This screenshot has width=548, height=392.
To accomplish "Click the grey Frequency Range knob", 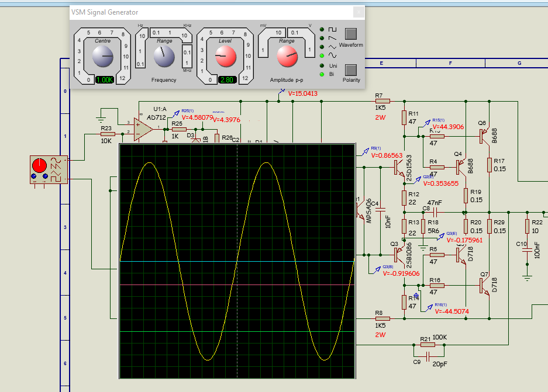I will point(164,57).
